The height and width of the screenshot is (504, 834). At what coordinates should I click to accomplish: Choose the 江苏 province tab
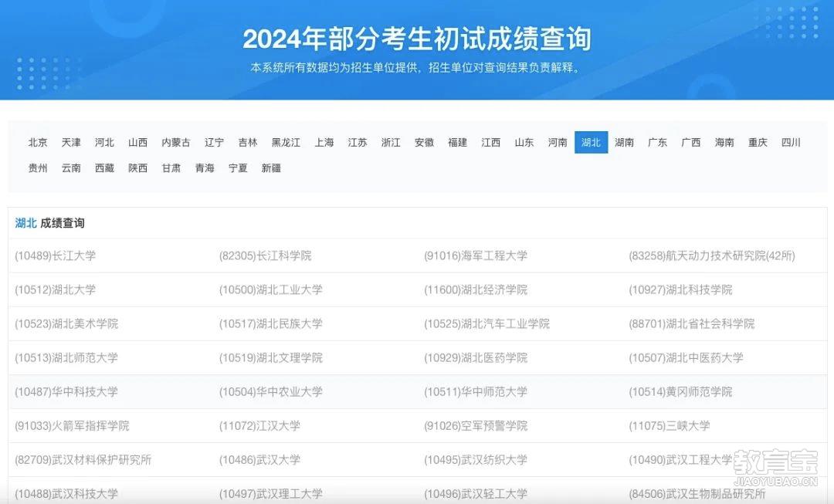(x=358, y=143)
